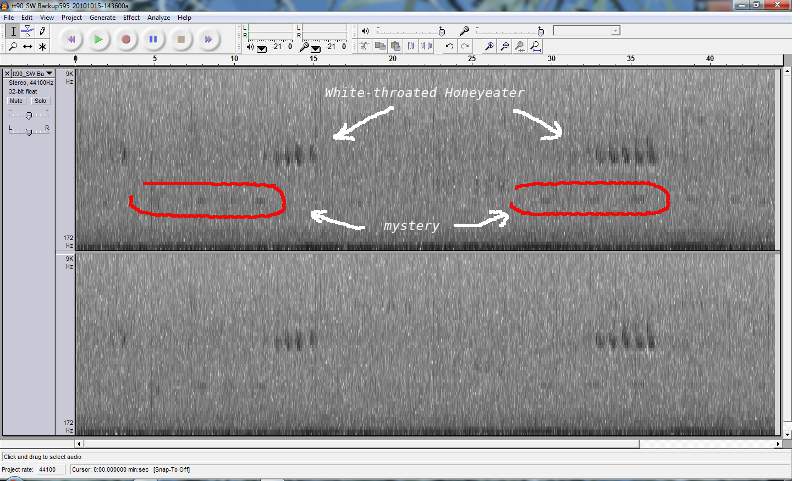
Task: Choose the Zoom magnifier tool
Action: [13, 46]
